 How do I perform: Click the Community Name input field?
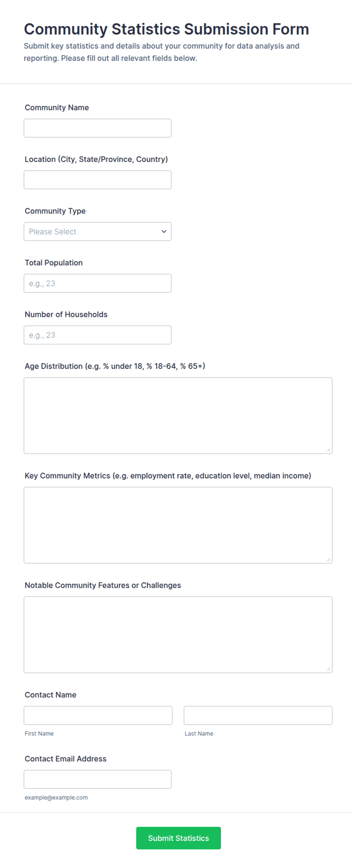click(x=98, y=128)
